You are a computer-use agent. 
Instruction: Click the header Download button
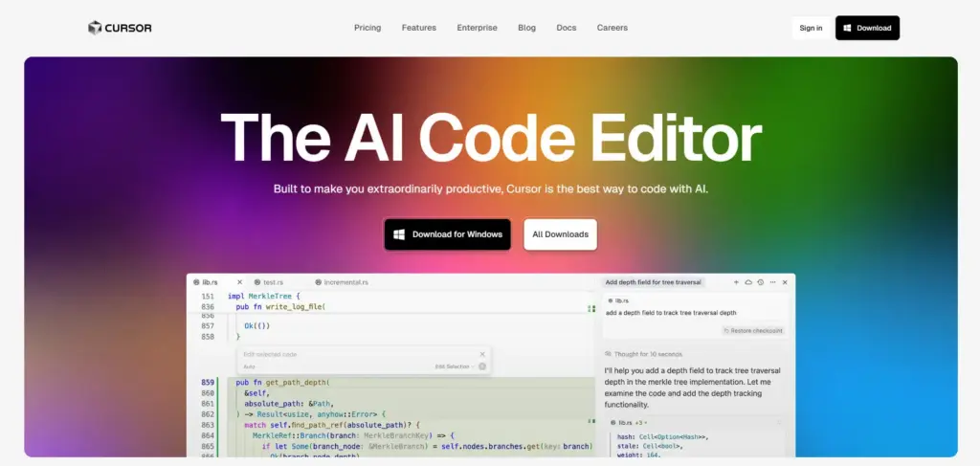coord(867,28)
